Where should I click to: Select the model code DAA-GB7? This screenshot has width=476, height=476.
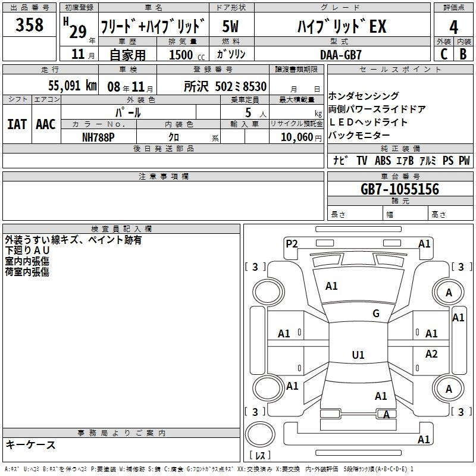point(341,55)
